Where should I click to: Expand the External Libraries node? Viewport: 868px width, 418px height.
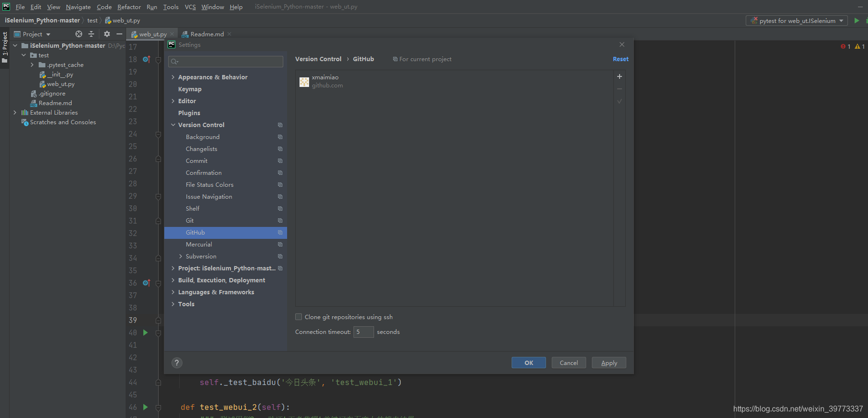[15, 113]
